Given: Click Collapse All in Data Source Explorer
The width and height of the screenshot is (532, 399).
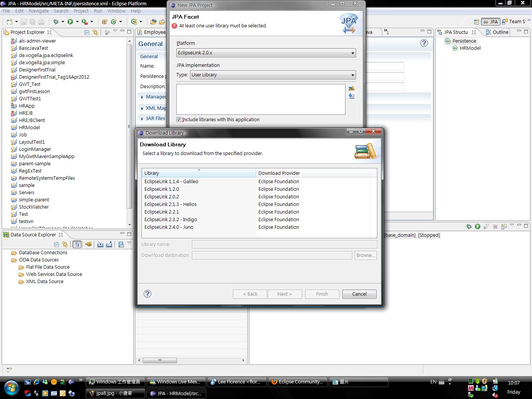Looking at the screenshot, I should click(x=57, y=244).
